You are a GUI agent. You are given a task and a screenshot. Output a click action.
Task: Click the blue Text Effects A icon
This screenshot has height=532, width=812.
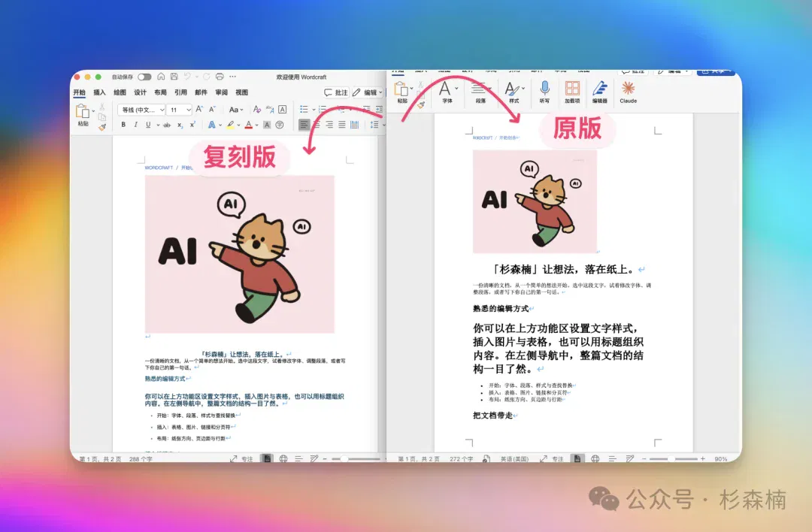212,125
